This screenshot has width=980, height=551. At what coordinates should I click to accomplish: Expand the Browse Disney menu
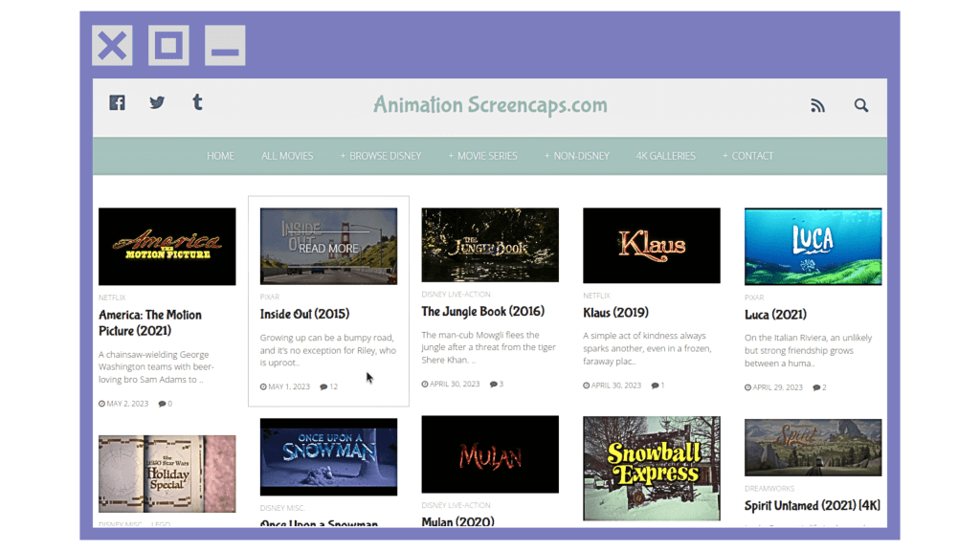tap(381, 156)
